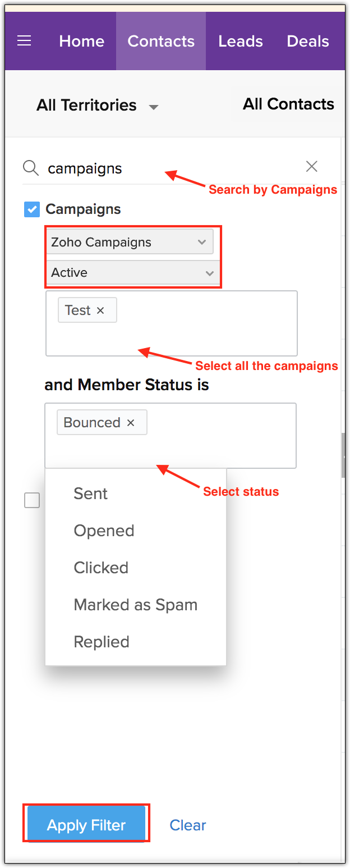The width and height of the screenshot is (350, 868).
Task: Click the Clear link
Action: 187,824
